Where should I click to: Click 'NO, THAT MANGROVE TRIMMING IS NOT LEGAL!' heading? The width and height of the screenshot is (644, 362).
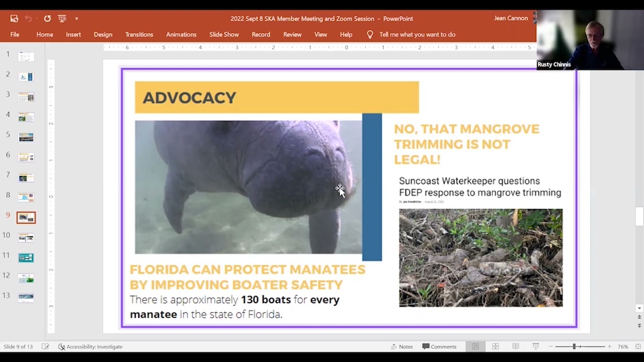[466, 144]
